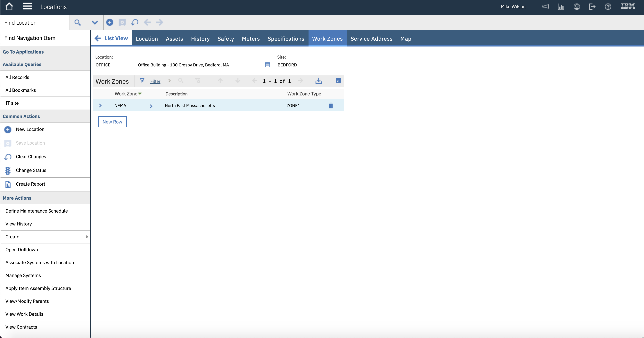This screenshot has width=644, height=338.
Task: Open the advanced search dropdown
Action: tap(95, 22)
